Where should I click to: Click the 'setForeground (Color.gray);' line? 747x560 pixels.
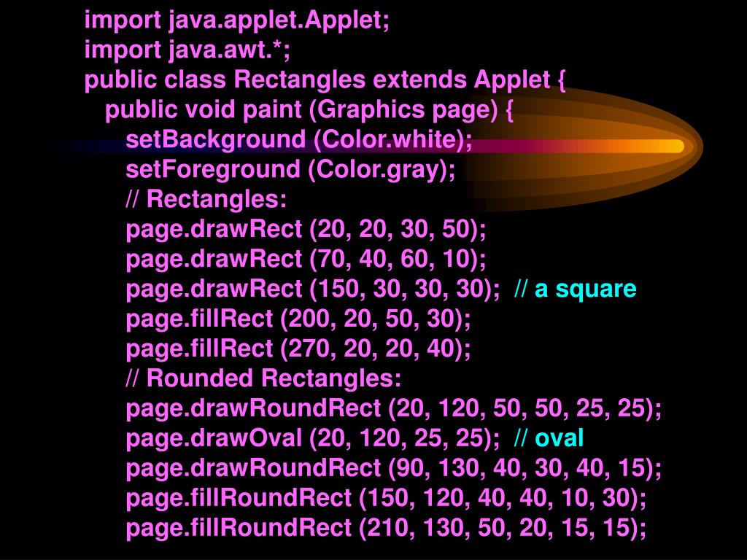click(x=290, y=170)
